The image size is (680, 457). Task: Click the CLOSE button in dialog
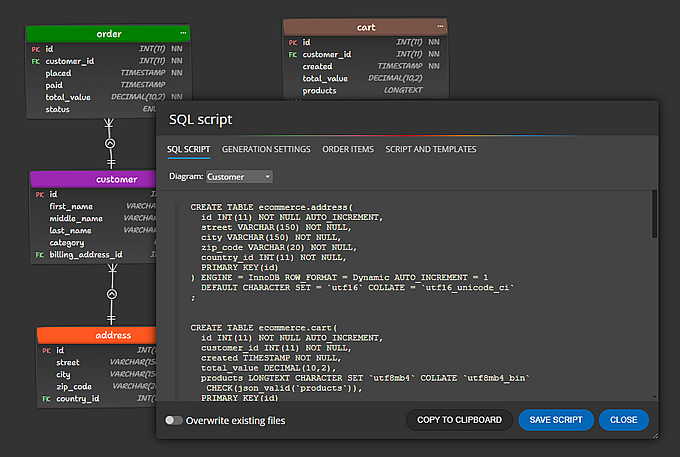point(624,420)
